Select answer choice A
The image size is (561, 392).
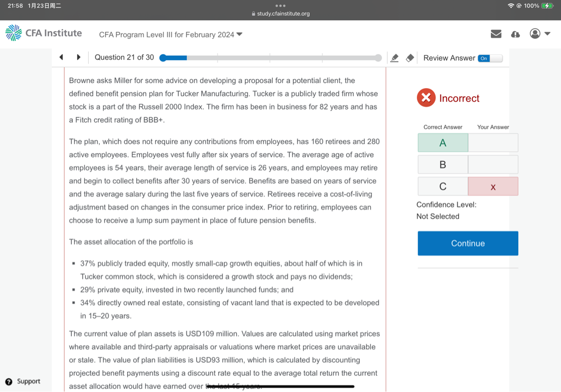(x=443, y=143)
